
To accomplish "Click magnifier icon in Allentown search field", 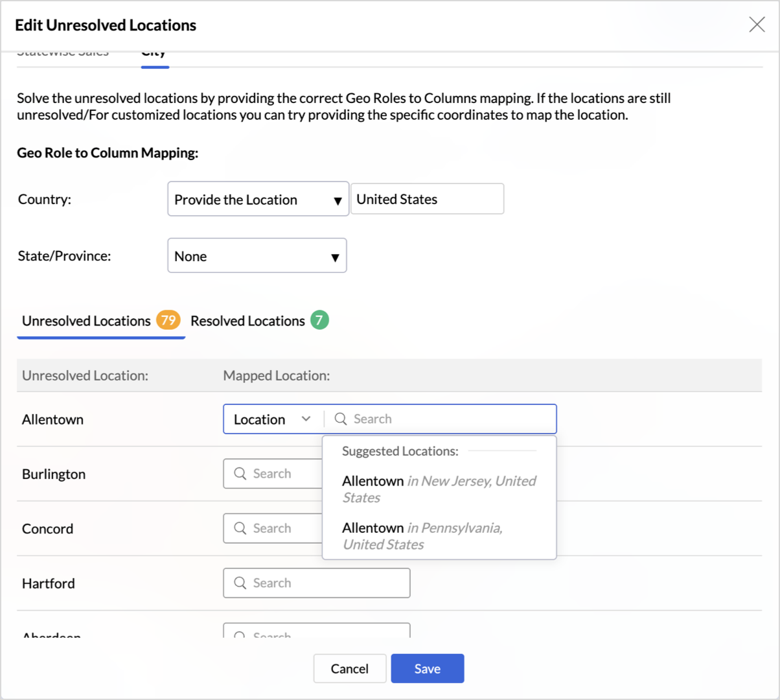I will pyautogui.click(x=341, y=419).
